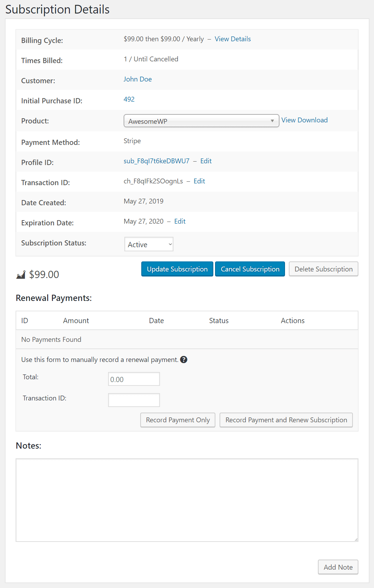Open the sub_F8qI7t6keDBWU7 profile link
Viewport: 374px width, 588px height.
pos(156,161)
